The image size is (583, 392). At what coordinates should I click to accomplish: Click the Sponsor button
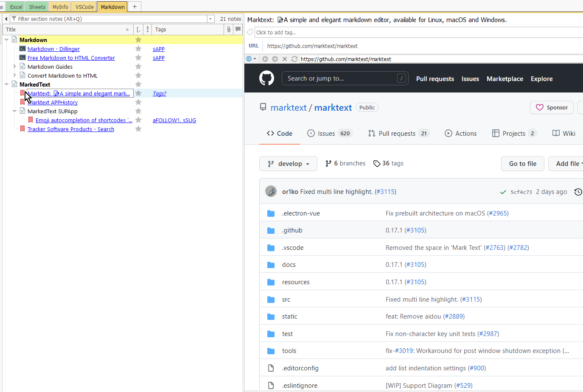(552, 108)
